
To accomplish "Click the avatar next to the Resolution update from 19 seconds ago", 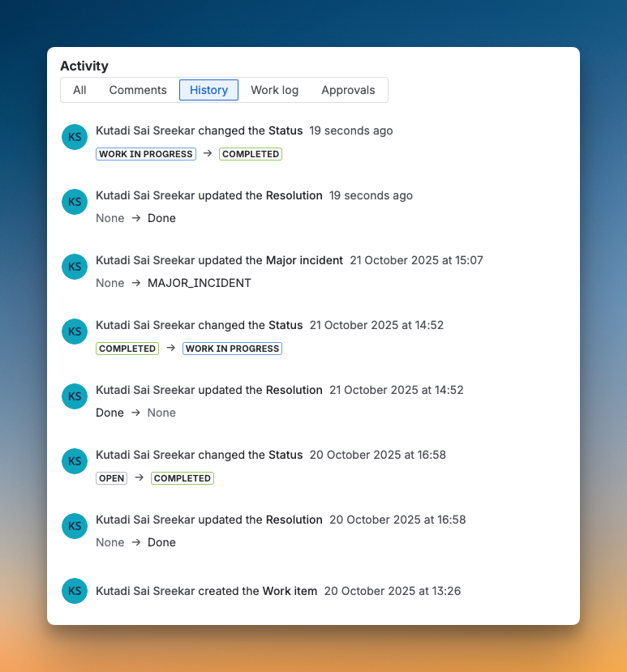I will click(x=75, y=202).
